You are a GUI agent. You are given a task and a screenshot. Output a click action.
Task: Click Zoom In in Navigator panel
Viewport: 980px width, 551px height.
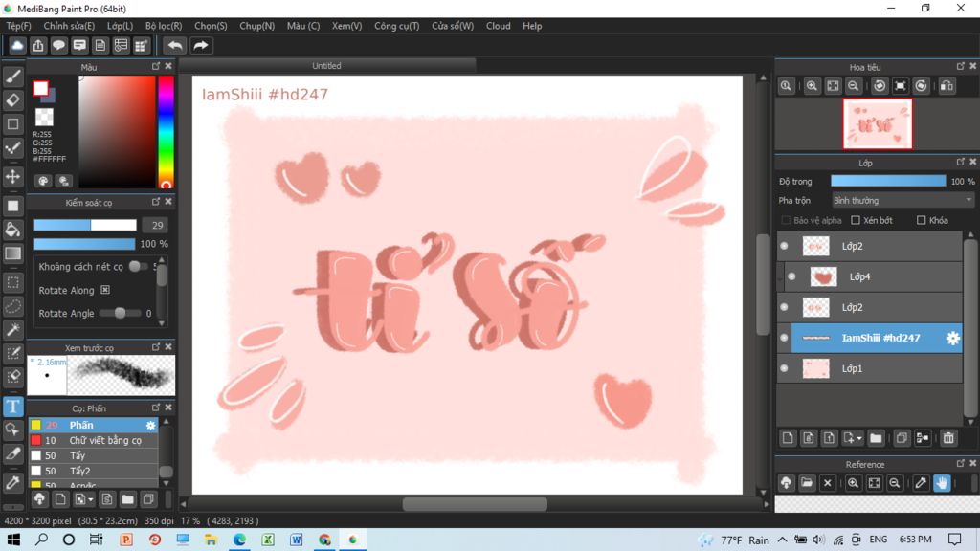812,86
